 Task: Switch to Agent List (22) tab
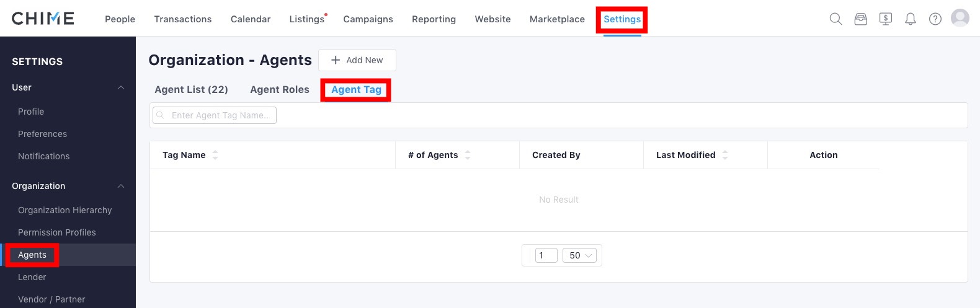(191, 89)
